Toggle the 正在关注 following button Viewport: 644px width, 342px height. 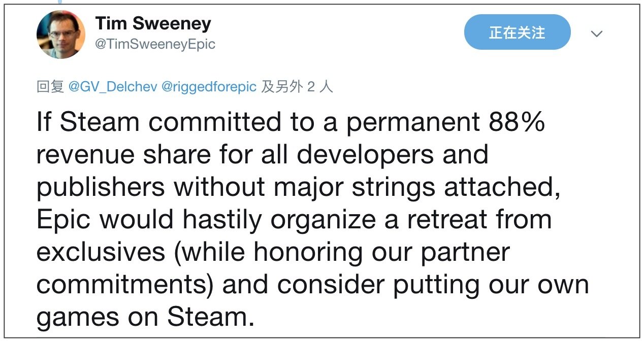(x=517, y=32)
